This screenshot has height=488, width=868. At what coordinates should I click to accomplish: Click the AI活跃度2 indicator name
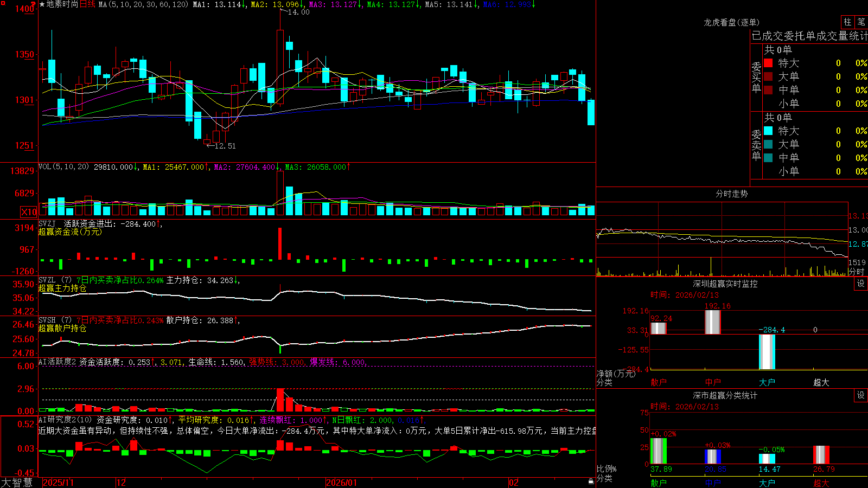pos(58,362)
